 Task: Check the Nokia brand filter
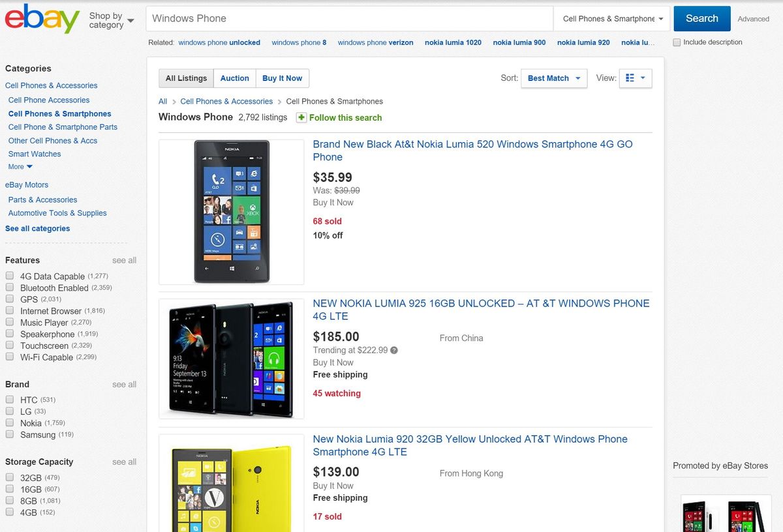[x=9, y=422]
